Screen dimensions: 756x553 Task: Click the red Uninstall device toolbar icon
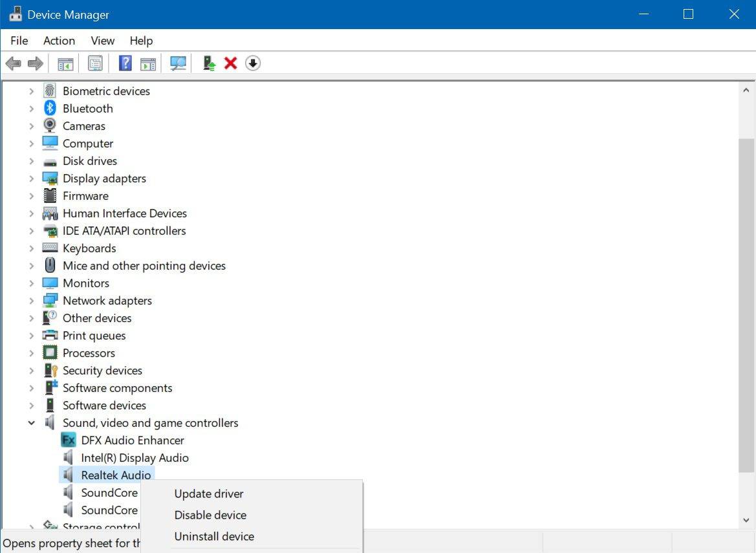pyautogui.click(x=230, y=63)
